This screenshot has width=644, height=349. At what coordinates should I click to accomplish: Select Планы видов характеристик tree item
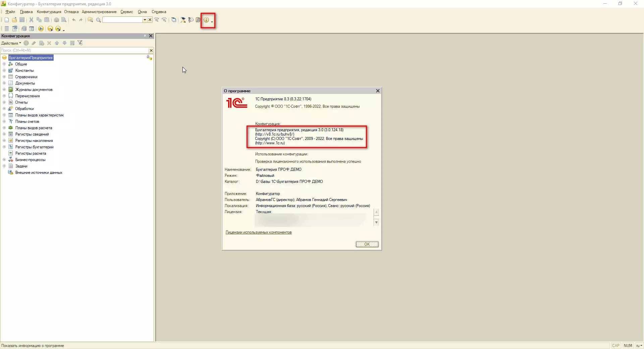(x=40, y=115)
